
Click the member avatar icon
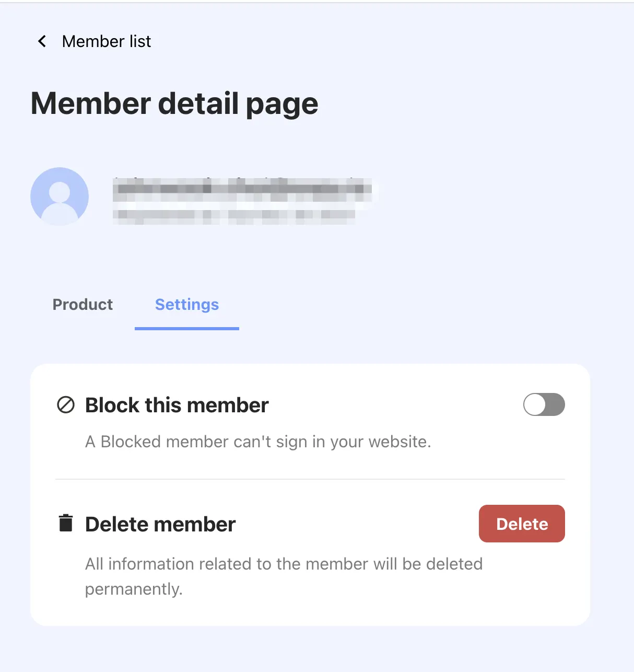pos(60,196)
